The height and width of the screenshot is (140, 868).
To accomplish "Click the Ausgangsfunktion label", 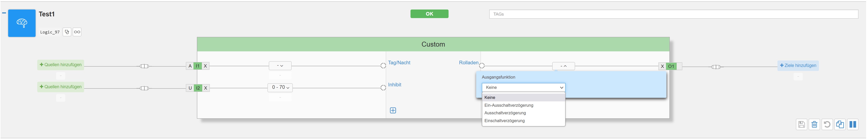I will pos(498,77).
